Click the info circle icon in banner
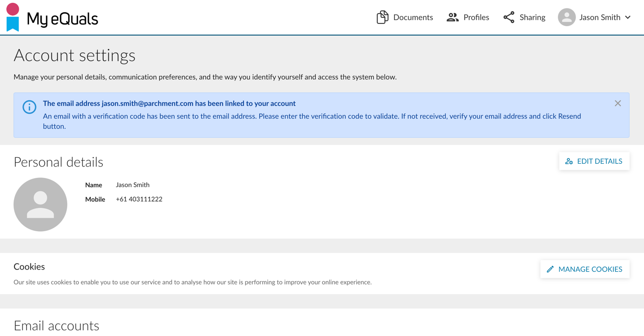Screen dimensions: 644x336 click(29, 107)
